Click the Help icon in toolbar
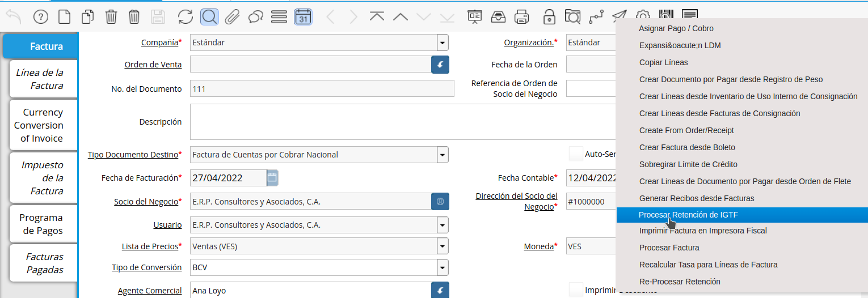The height and width of the screenshot is (298, 868). point(41,17)
